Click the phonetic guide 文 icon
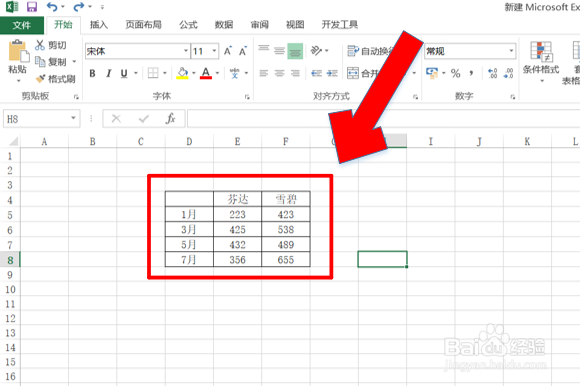The height and width of the screenshot is (386, 580). (234, 73)
